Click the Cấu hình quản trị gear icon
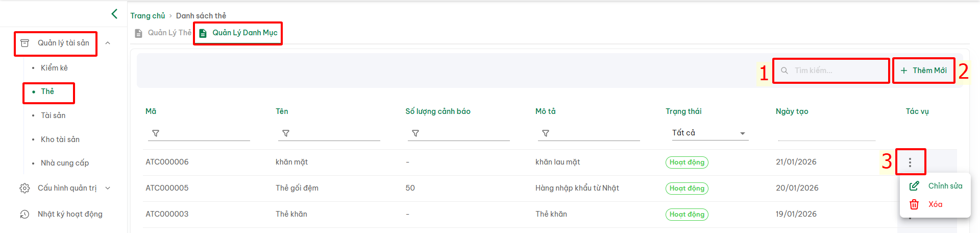This screenshot has width=980, height=233. pos(24,189)
